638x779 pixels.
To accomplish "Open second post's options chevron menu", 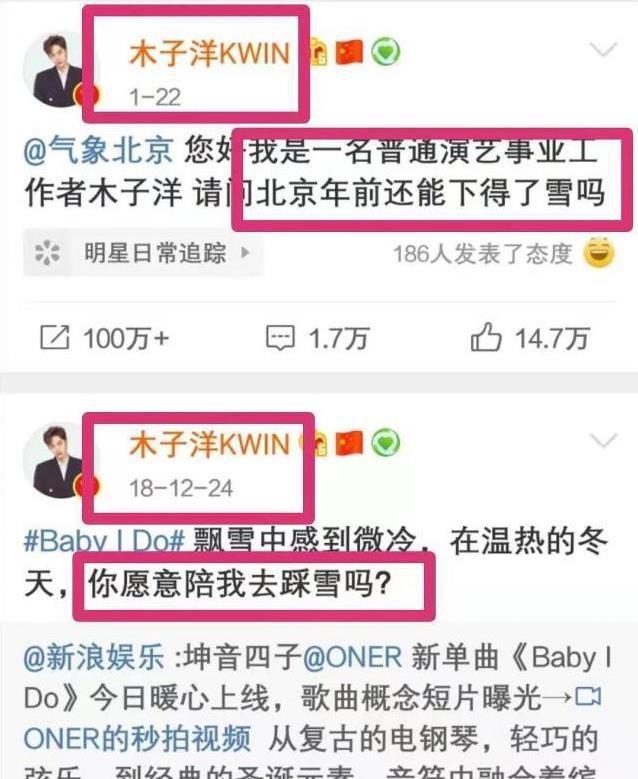I will (x=603, y=441).
